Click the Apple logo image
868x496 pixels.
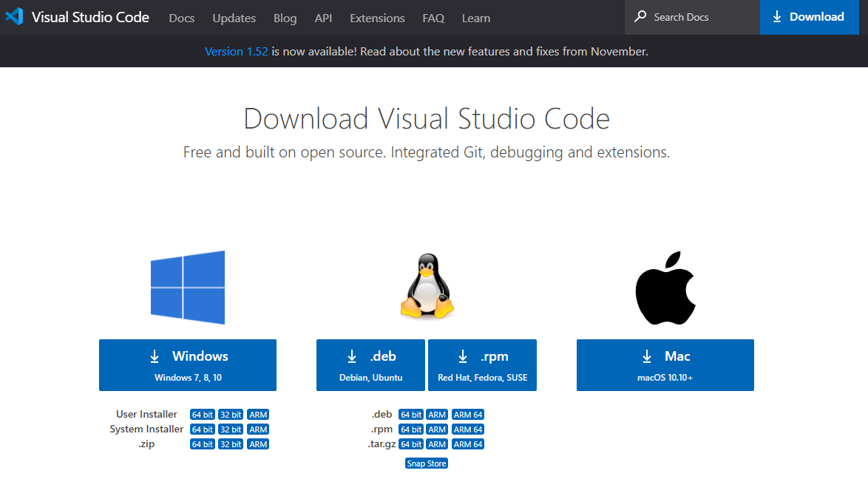coord(665,288)
